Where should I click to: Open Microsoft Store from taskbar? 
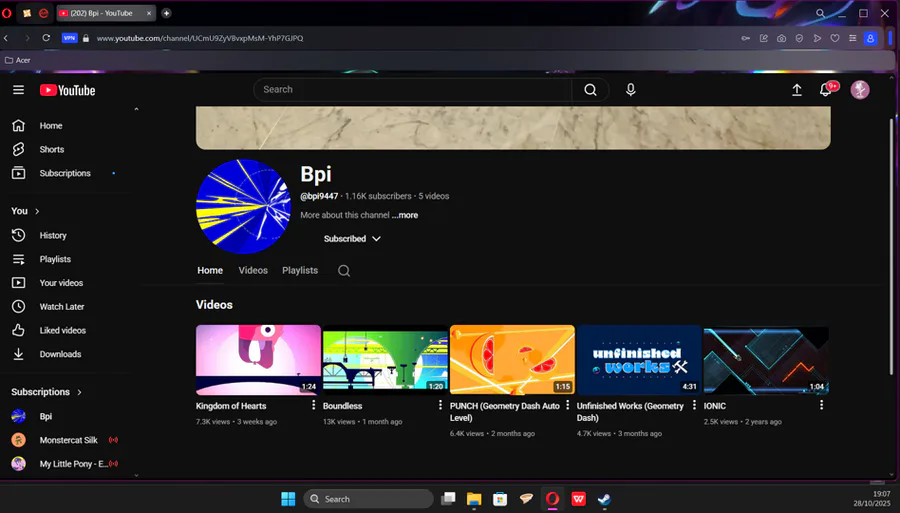click(500, 499)
